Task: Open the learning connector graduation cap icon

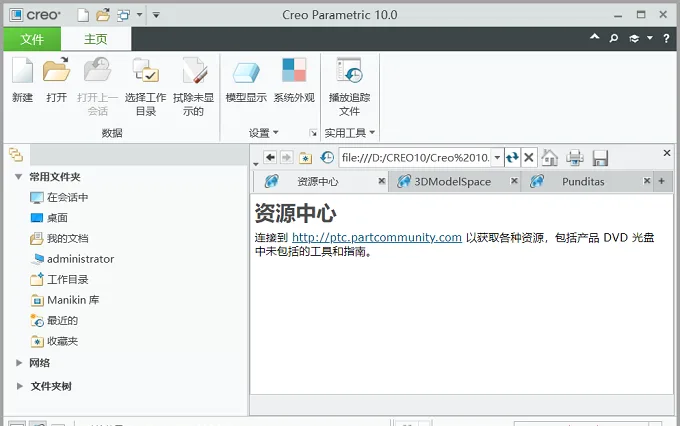Action: 634,39
